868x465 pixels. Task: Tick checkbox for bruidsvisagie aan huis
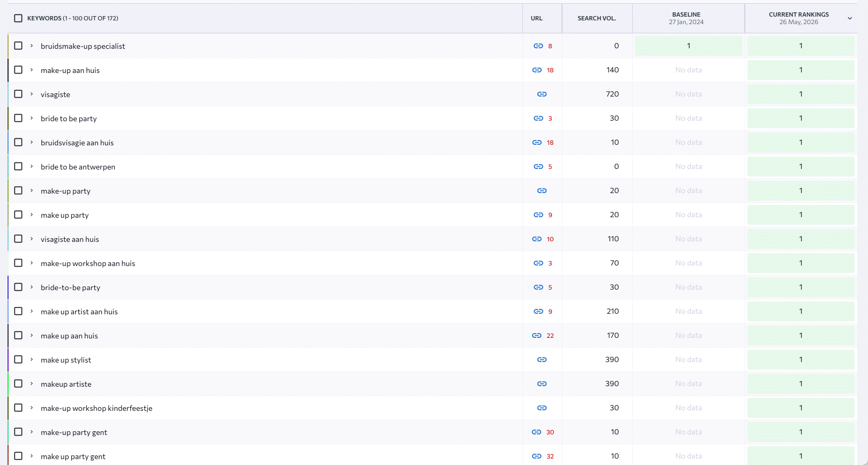18,142
